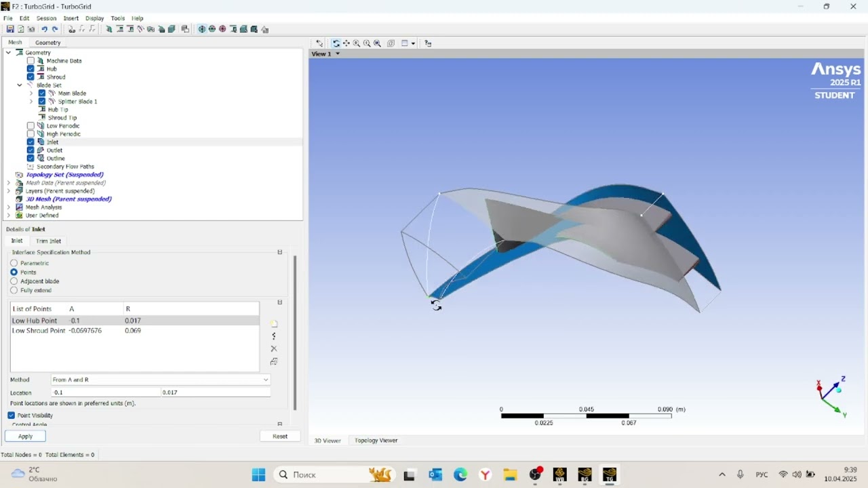Click the dashed-box highlighting icon in viewer toolbar

click(391, 43)
